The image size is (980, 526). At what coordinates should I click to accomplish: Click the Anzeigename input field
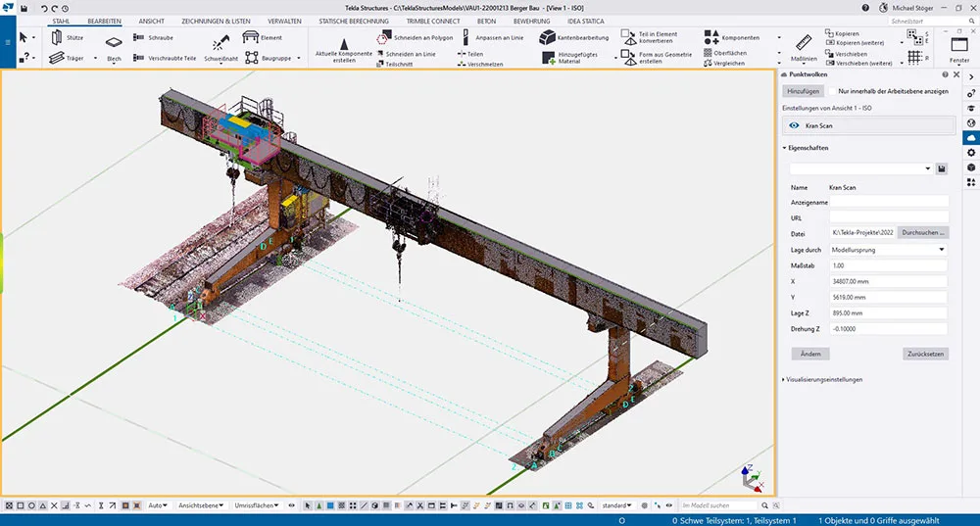(x=888, y=201)
